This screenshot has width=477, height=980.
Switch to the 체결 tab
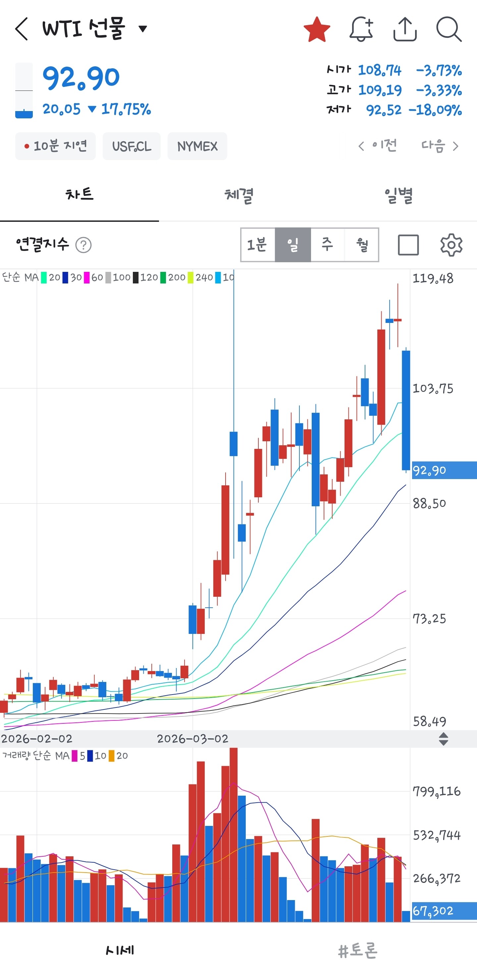[239, 196]
